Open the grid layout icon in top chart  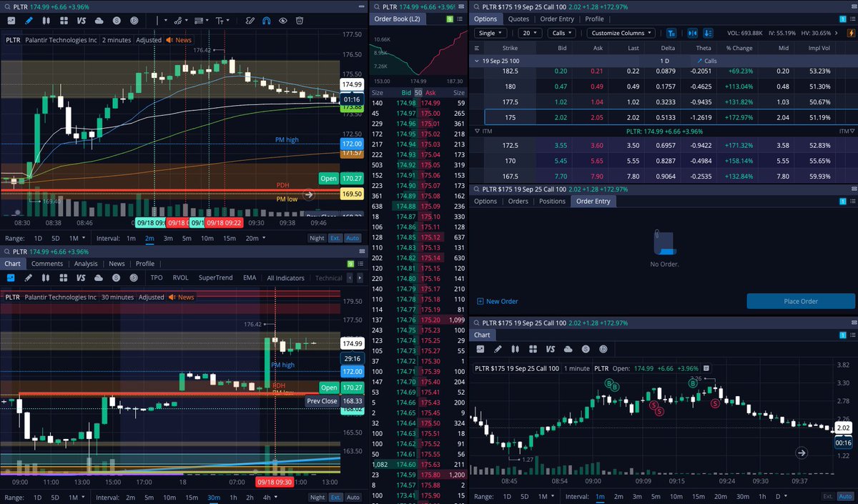click(64, 20)
